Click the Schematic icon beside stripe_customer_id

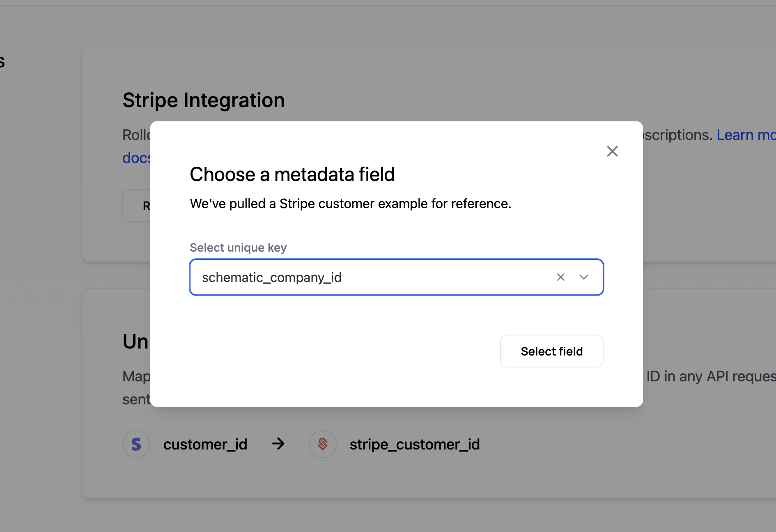[323, 444]
